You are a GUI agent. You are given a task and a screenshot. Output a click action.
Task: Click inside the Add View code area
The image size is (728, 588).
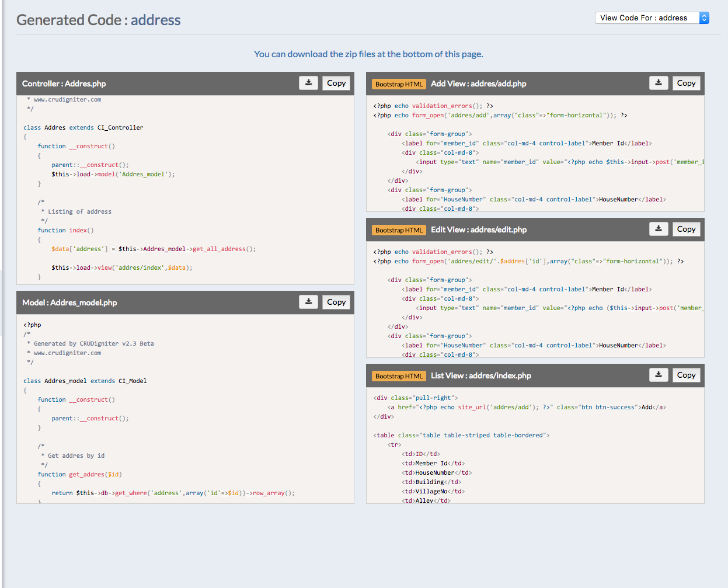tap(535, 153)
